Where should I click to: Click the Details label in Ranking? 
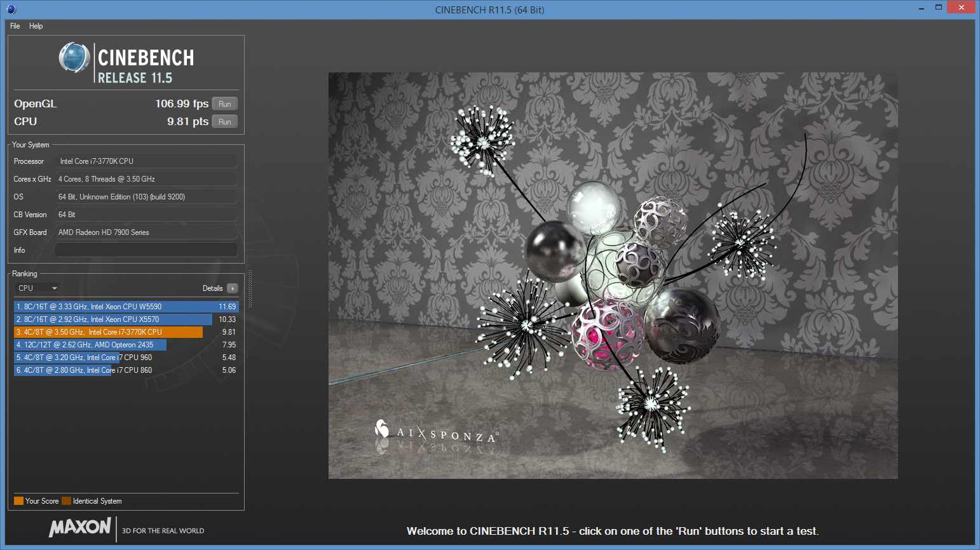(x=213, y=288)
